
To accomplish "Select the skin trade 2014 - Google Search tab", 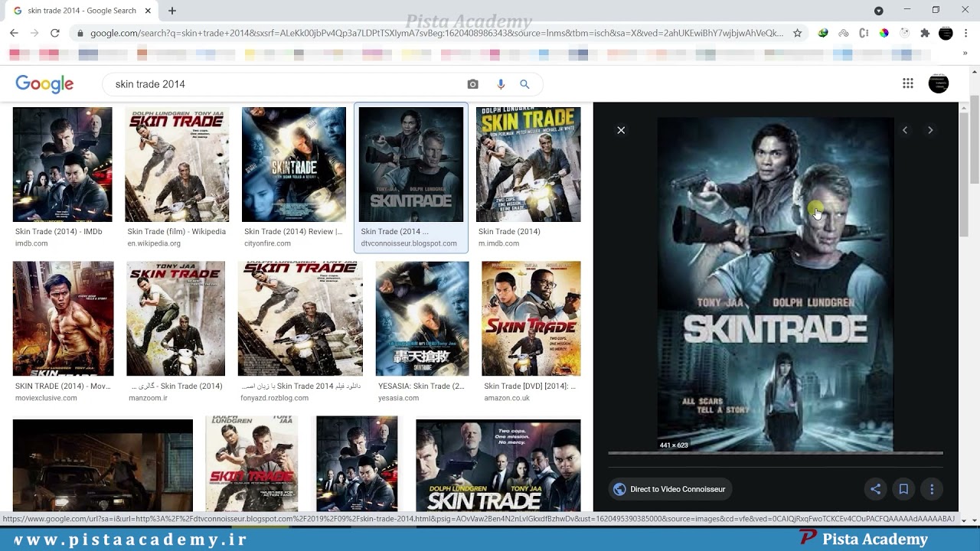I will point(82,11).
